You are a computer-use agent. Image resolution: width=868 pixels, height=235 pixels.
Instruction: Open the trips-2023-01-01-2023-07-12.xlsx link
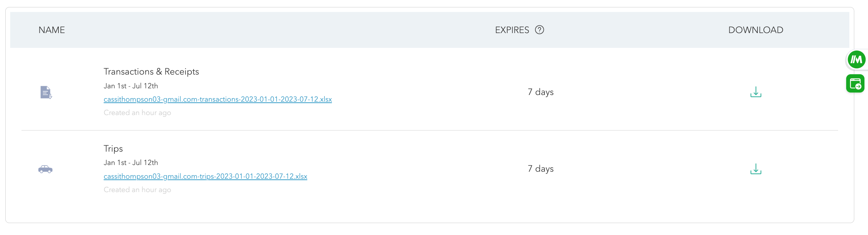tap(205, 177)
